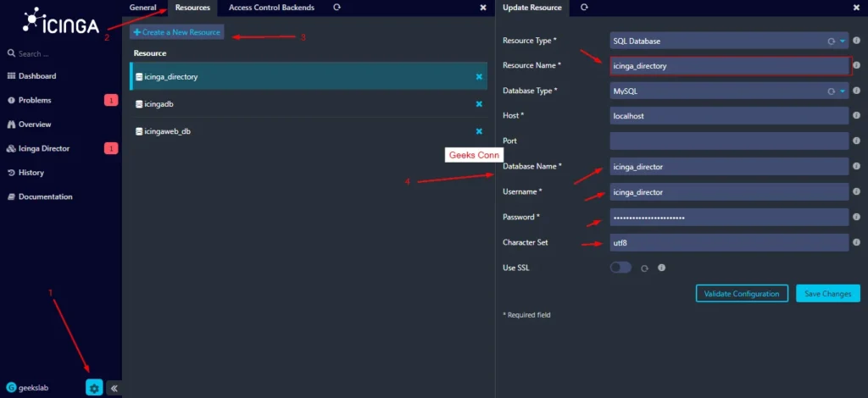Focus the Character Set field
This screenshot has width=868, height=398.
point(730,243)
